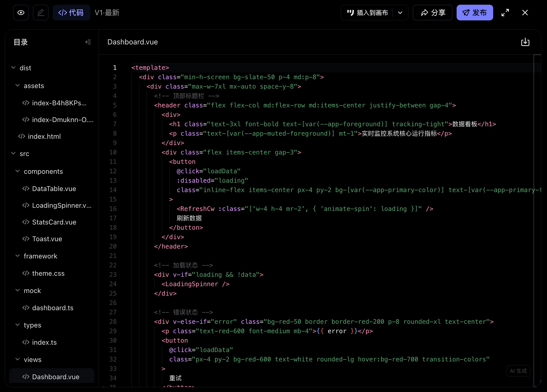Click the code icon beside dashboard.ts

pos(26,308)
